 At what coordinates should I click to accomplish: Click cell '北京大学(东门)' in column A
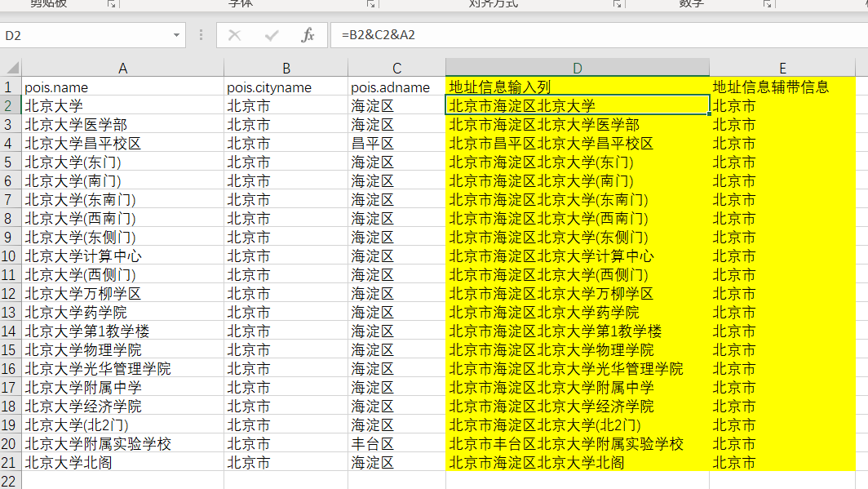pos(123,162)
